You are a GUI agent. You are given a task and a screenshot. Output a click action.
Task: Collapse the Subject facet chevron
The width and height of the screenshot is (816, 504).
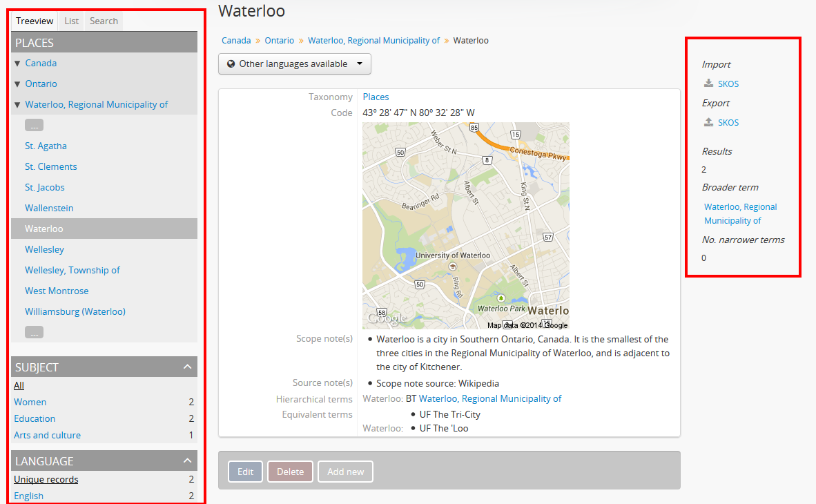[187, 367]
